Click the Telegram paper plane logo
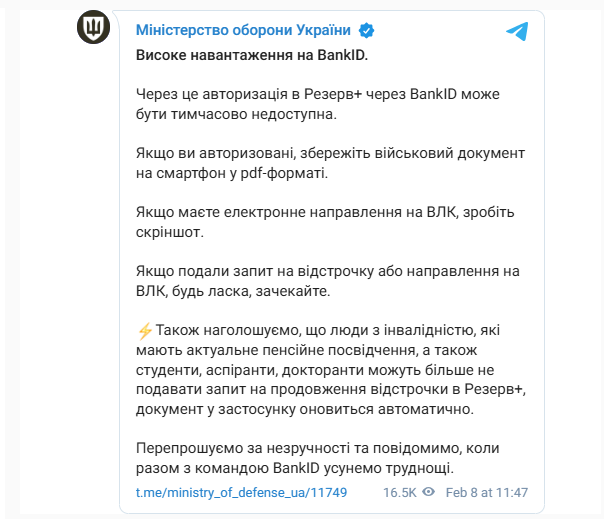This screenshot has width=604, height=519. click(x=516, y=31)
